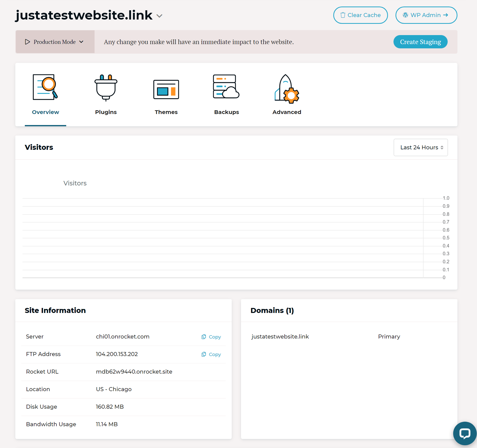Click the Site Information heading
Screen dimensions: 477x448
click(x=55, y=310)
